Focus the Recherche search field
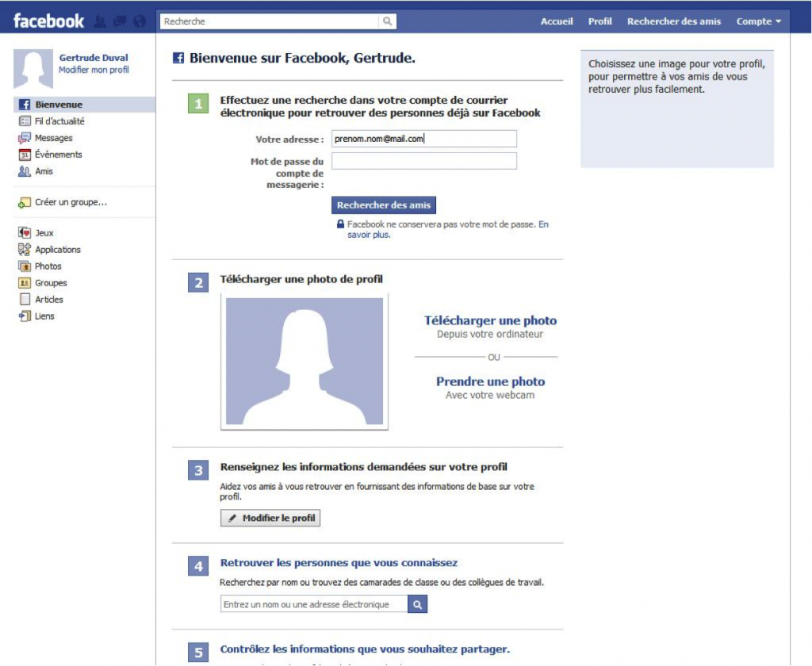 (x=270, y=21)
